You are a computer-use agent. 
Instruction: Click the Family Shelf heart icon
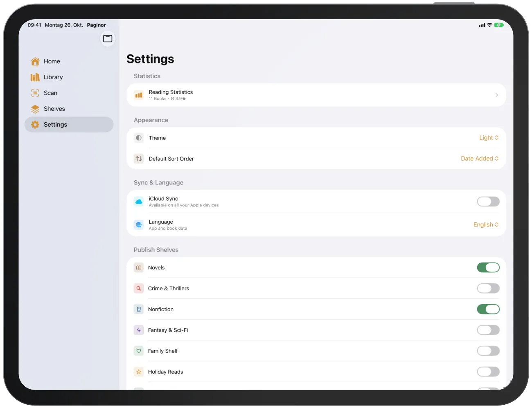[x=139, y=351]
